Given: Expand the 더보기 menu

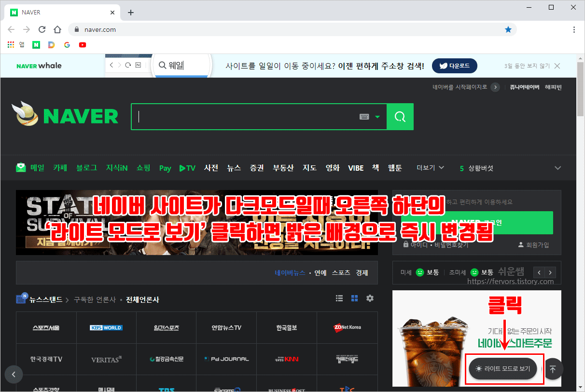Looking at the screenshot, I should [x=431, y=168].
